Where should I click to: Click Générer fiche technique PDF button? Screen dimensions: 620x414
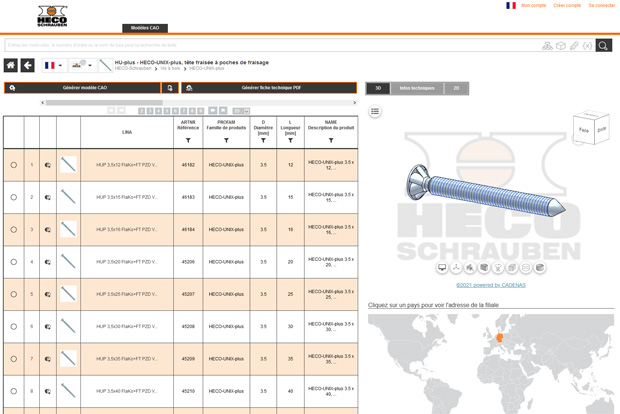pyautogui.click(x=269, y=88)
